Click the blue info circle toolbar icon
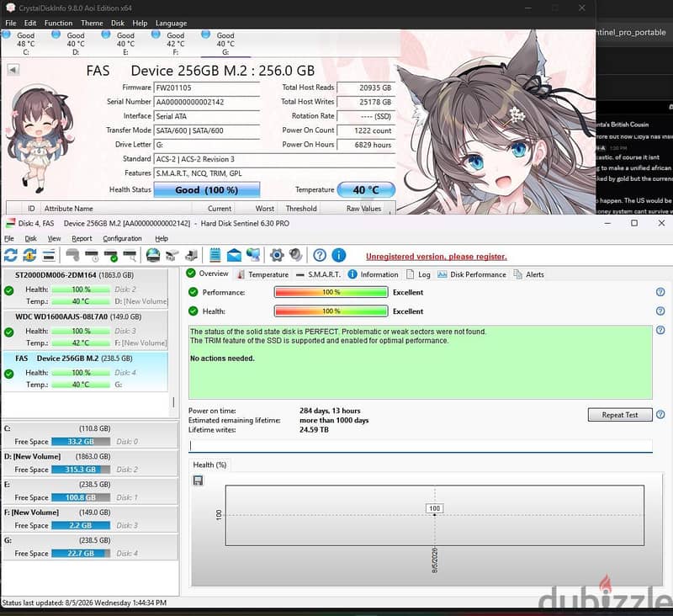673x616 pixels. pos(339,255)
